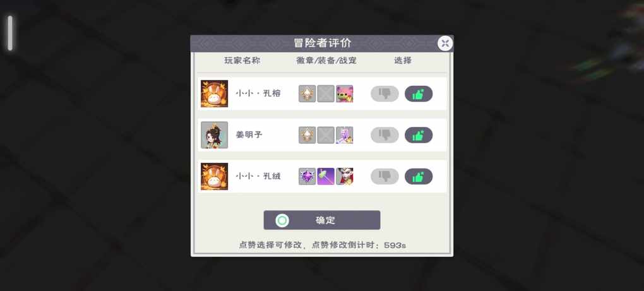Open 小小·孔绒's battle pet icon
The height and width of the screenshot is (291, 644).
pos(345,177)
